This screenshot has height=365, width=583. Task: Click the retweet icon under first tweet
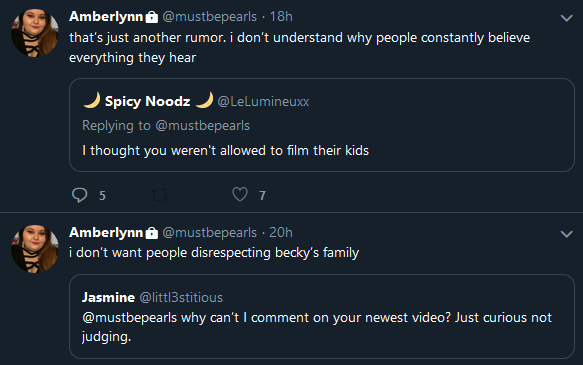159,195
